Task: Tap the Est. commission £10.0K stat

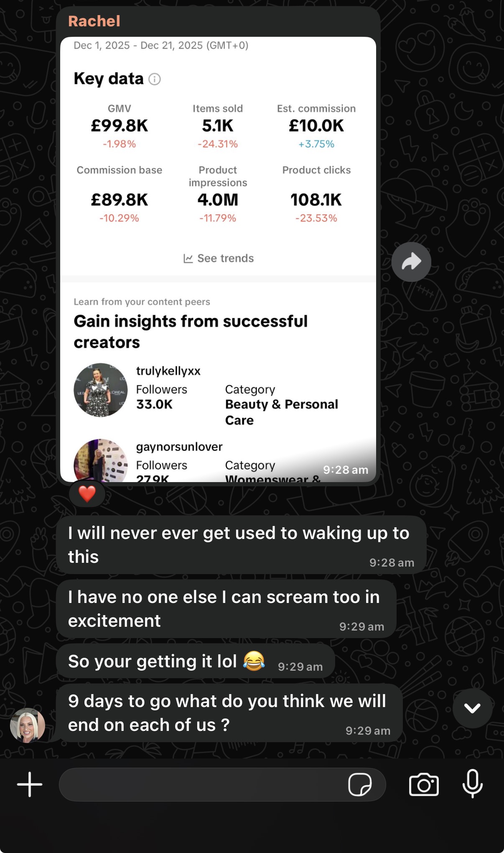Action: 316,125
